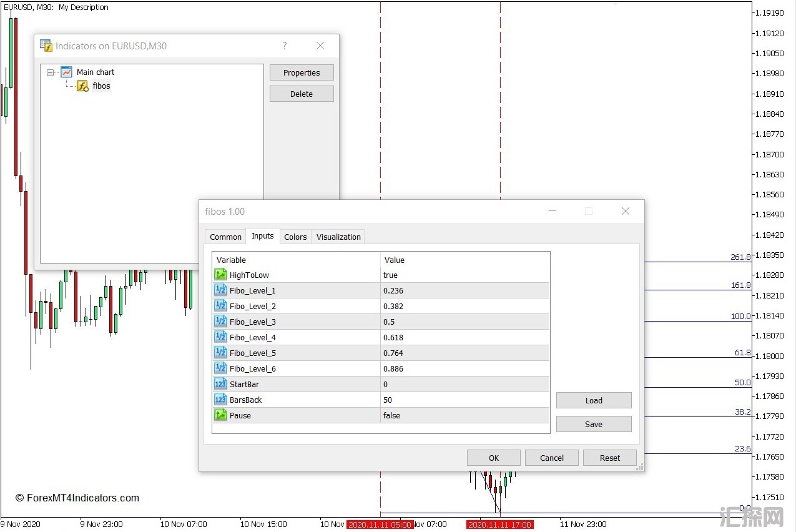Click the 38.2 Fibonacci level label

743,412
